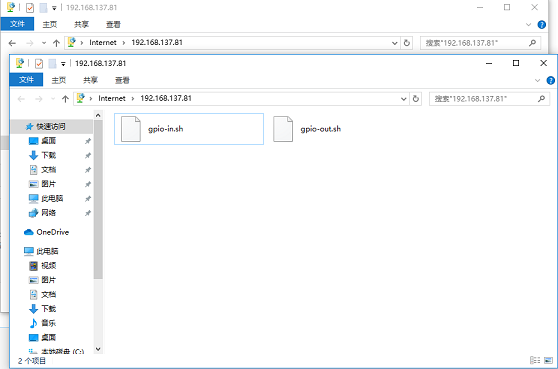
Task: Switch to 查看 tab in front window
Action: pyautogui.click(x=122, y=80)
